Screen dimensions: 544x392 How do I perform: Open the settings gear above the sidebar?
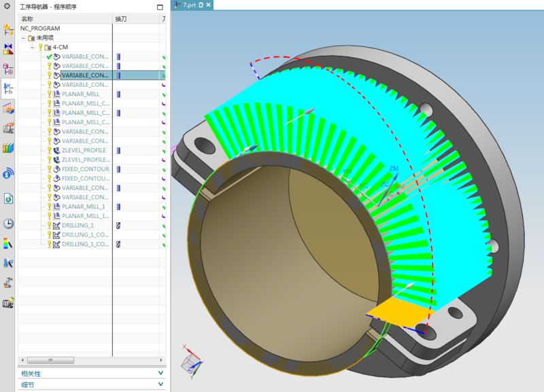[8, 6]
